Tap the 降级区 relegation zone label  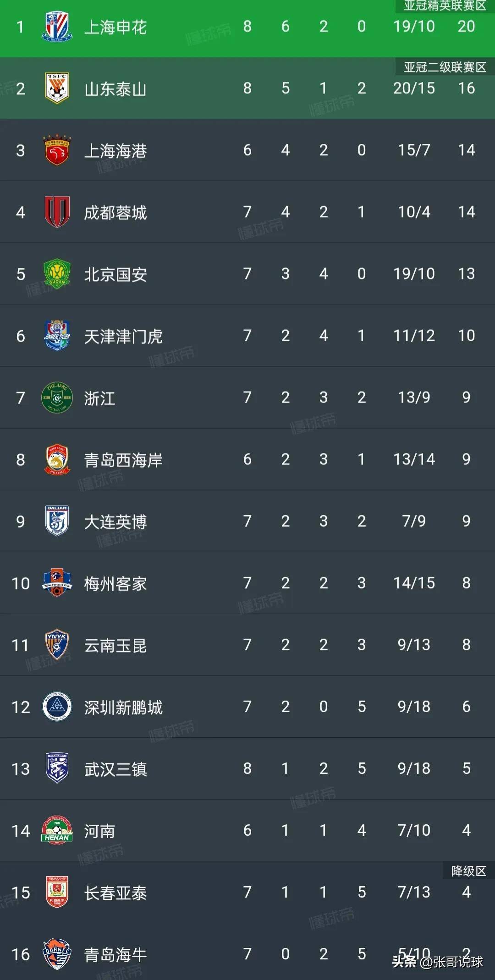click(468, 871)
